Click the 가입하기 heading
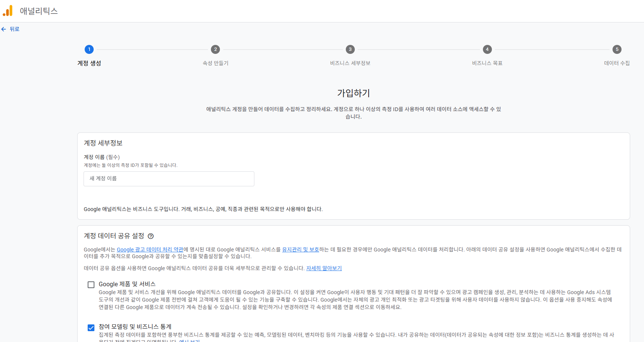This screenshot has height=342, width=644. coord(354,93)
